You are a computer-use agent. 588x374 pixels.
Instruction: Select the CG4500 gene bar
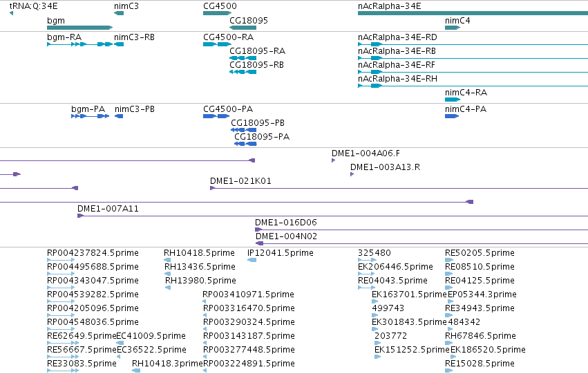pyautogui.click(x=218, y=13)
